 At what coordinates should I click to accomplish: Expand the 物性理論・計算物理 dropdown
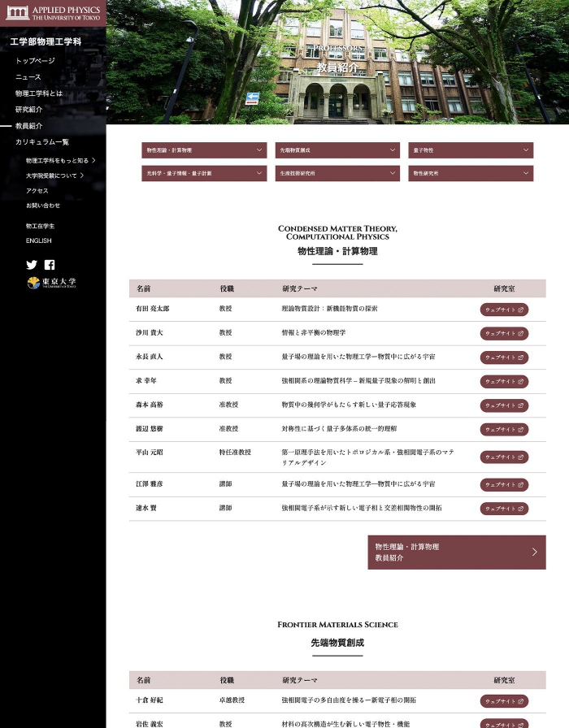204,150
